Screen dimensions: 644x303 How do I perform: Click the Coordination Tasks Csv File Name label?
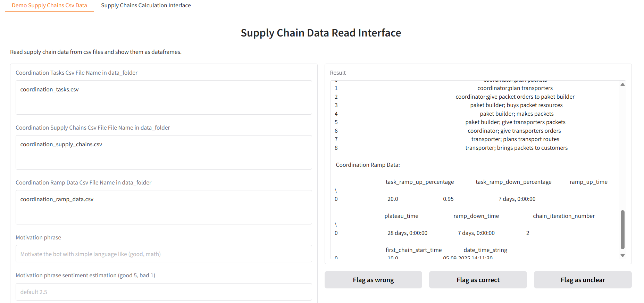77,73
